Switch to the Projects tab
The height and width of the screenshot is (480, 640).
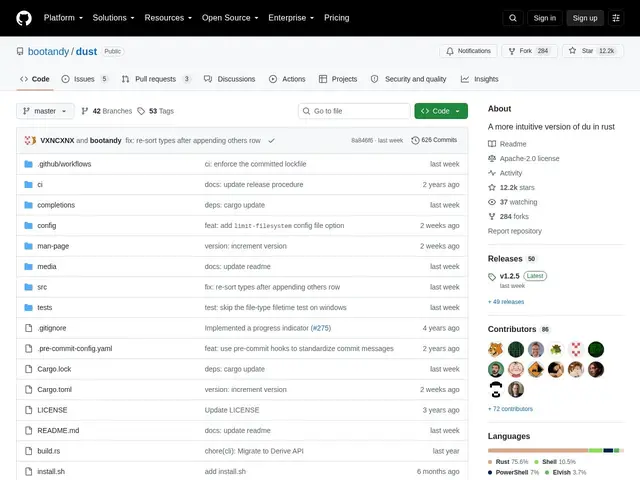tap(338, 79)
